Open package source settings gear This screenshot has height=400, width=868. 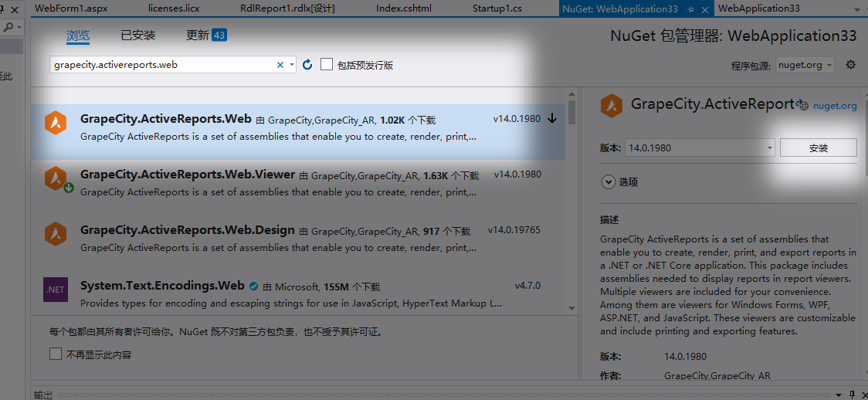click(851, 65)
